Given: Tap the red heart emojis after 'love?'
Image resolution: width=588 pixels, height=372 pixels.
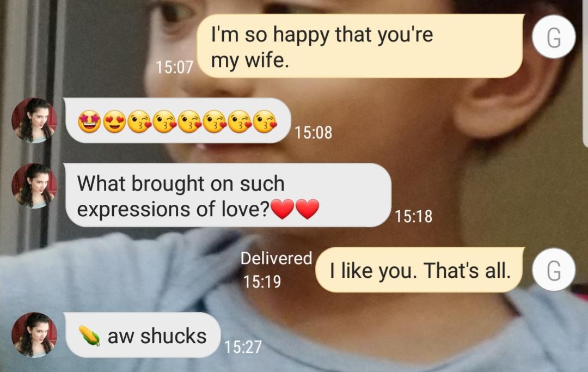Looking at the screenshot, I should point(295,209).
